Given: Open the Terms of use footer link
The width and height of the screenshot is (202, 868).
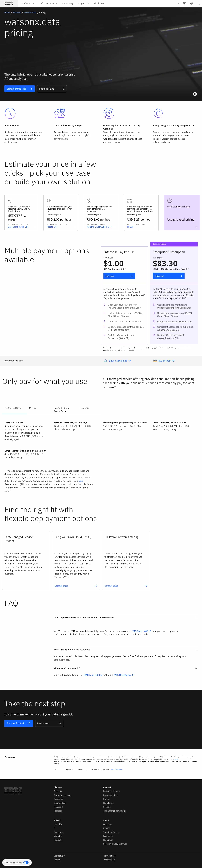Looking at the screenshot, I should (x=110, y=856).
